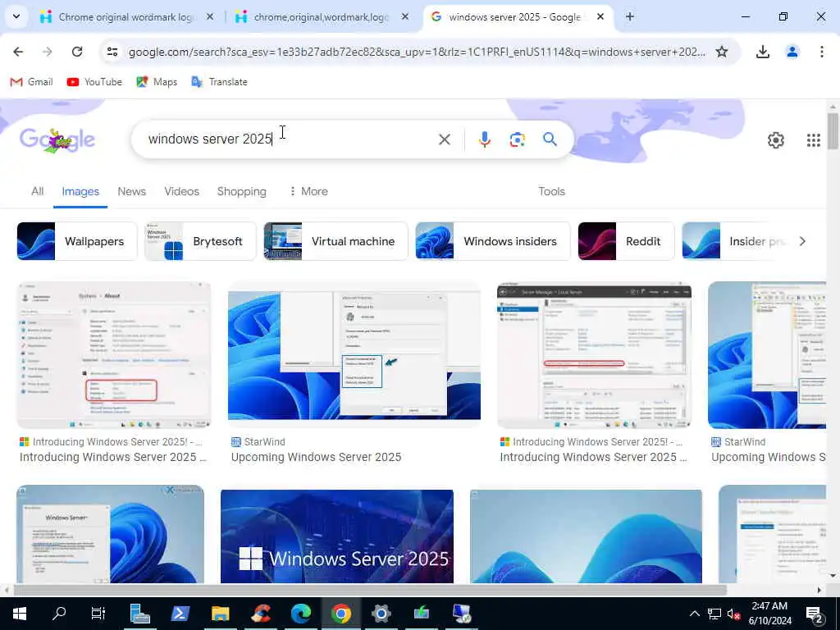Screen dimensions: 840x630
Task: Expand the More search categories menu
Action: [x=308, y=191]
